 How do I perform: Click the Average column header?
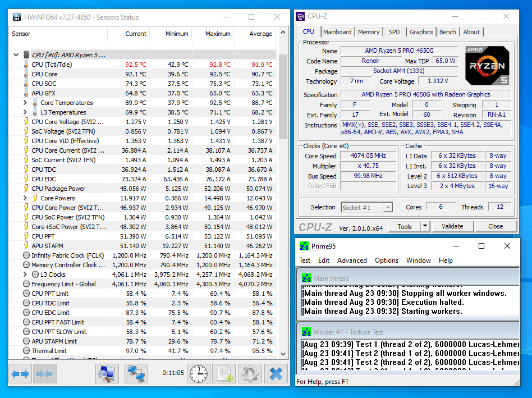255,34
